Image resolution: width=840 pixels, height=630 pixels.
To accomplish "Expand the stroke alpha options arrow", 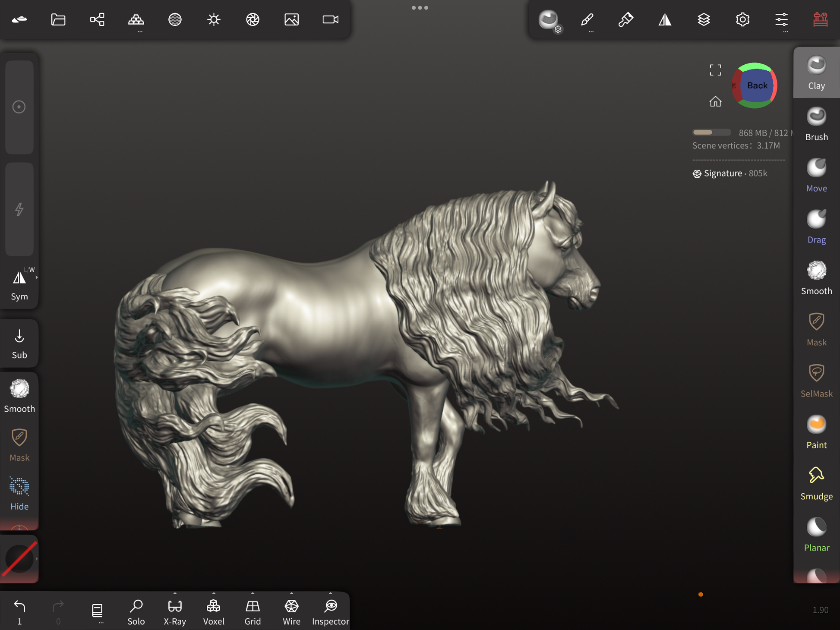I will coord(37,559).
